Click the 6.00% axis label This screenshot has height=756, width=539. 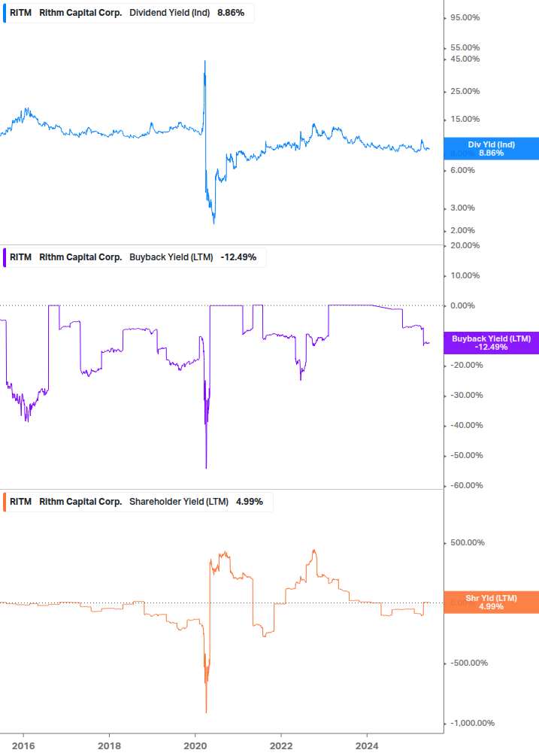coord(462,171)
